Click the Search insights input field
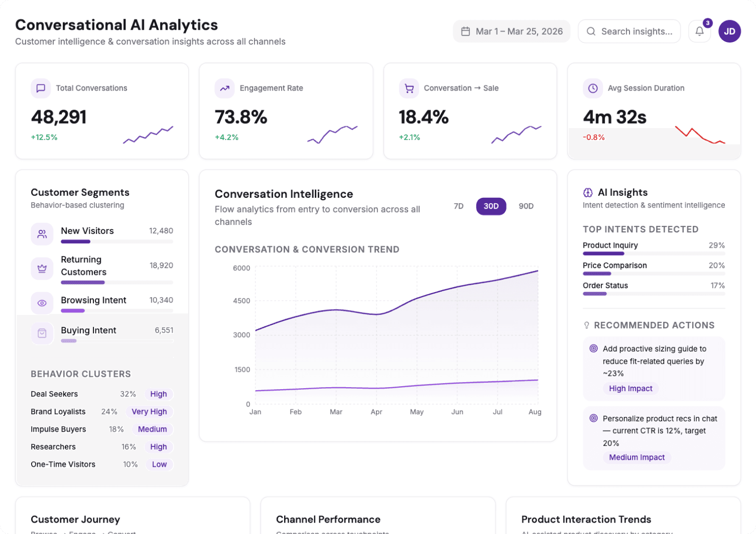Viewport: 756px width, 534px height. click(x=630, y=31)
